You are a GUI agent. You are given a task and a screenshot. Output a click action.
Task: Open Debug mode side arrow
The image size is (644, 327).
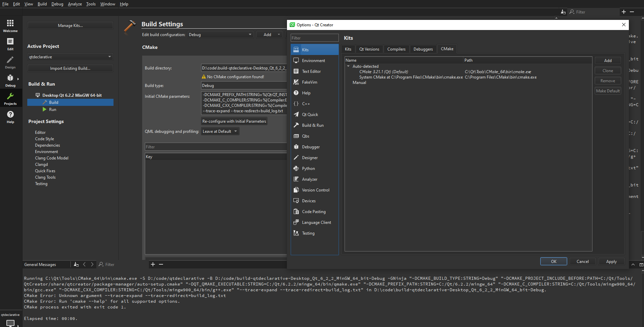coord(18,79)
